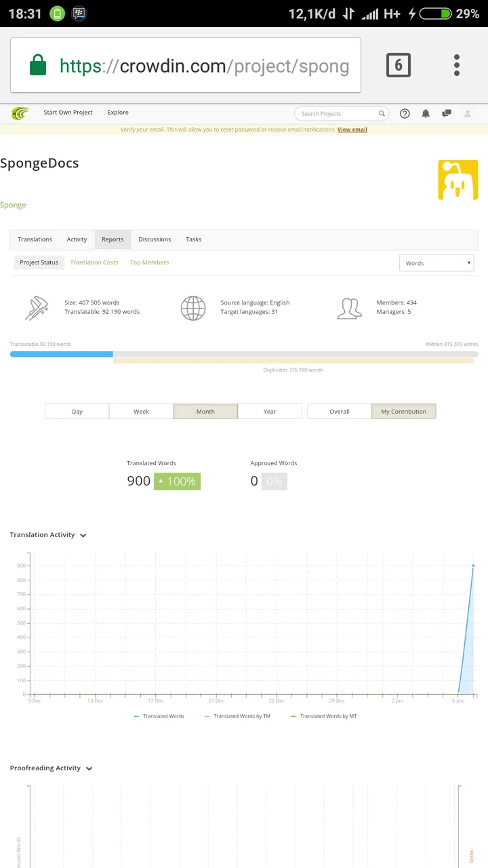Viewport: 488px width, 868px height.
Task: Click the grey 0% approved badge
Action: coord(274,481)
